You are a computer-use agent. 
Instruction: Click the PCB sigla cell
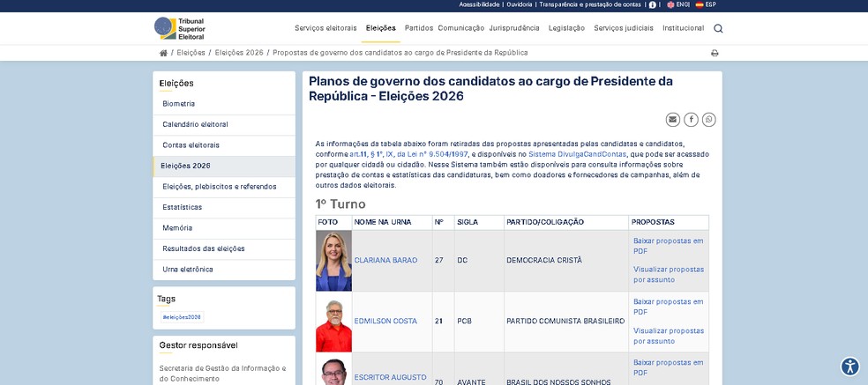tap(479, 322)
